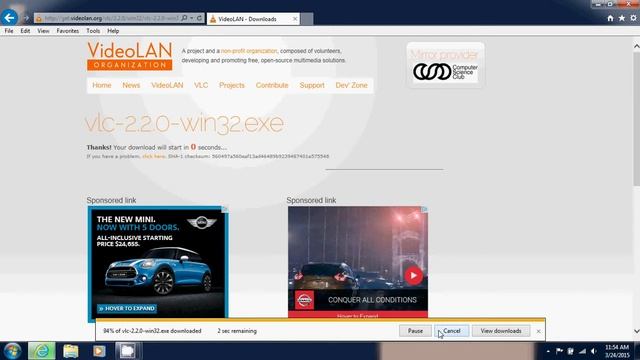Open the Help menu
Screen dimensions: 640x360
(x=113, y=31)
